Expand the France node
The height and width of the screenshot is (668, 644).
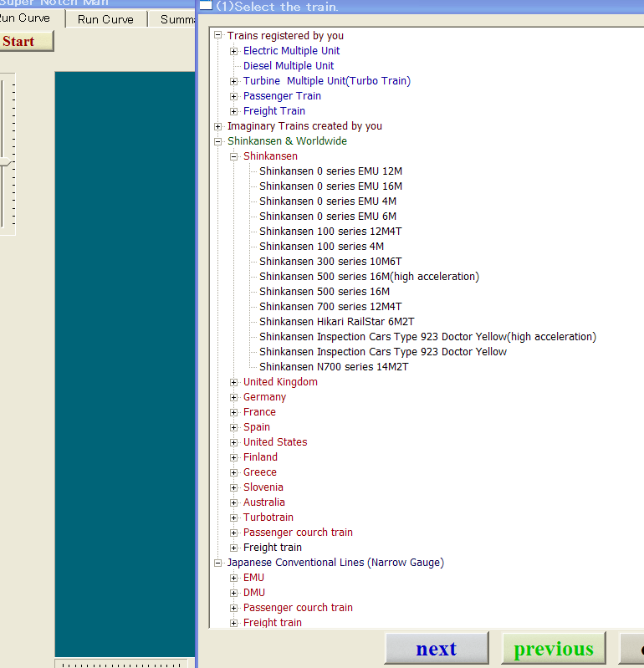233,412
